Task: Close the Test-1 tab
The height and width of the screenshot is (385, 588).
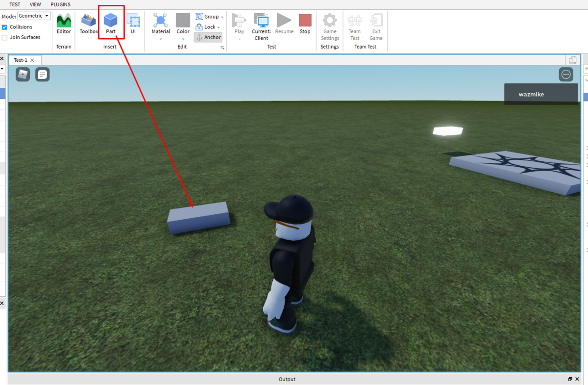Action: [x=33, y=60]
